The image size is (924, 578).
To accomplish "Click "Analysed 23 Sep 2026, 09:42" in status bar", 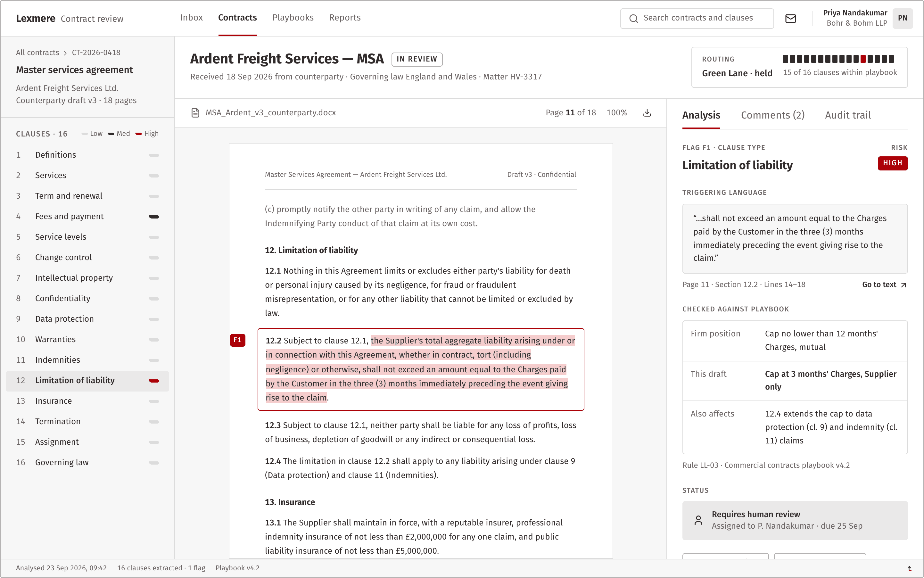I will (61, 568).
